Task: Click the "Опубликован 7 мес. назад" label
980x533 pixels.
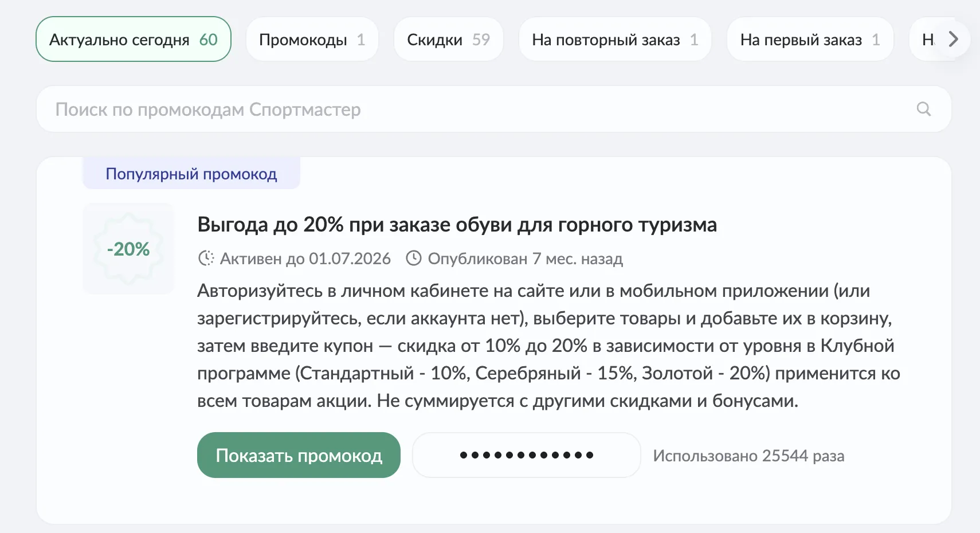Action: [x=525, y=259]
